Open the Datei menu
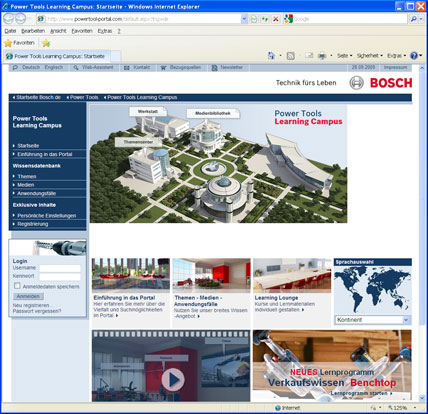428x414 pixels. pyautogui.click(x=10, y=31)
